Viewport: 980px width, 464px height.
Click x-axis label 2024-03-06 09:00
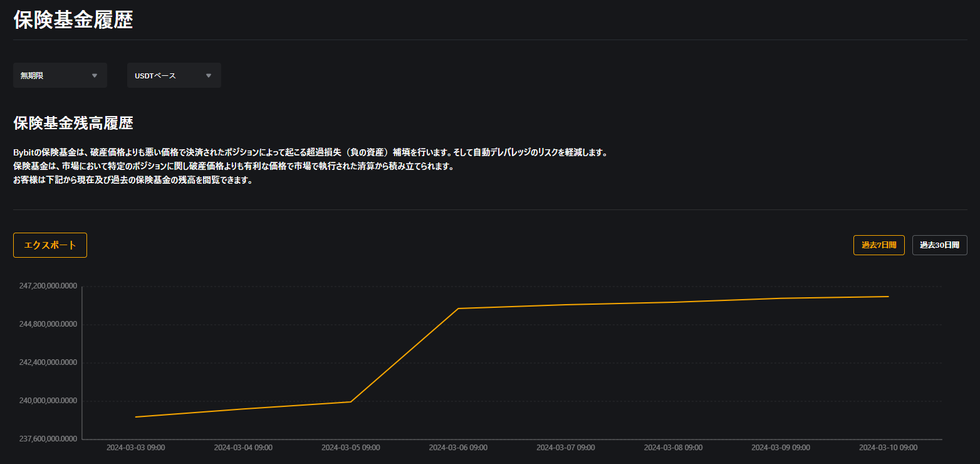458,448
